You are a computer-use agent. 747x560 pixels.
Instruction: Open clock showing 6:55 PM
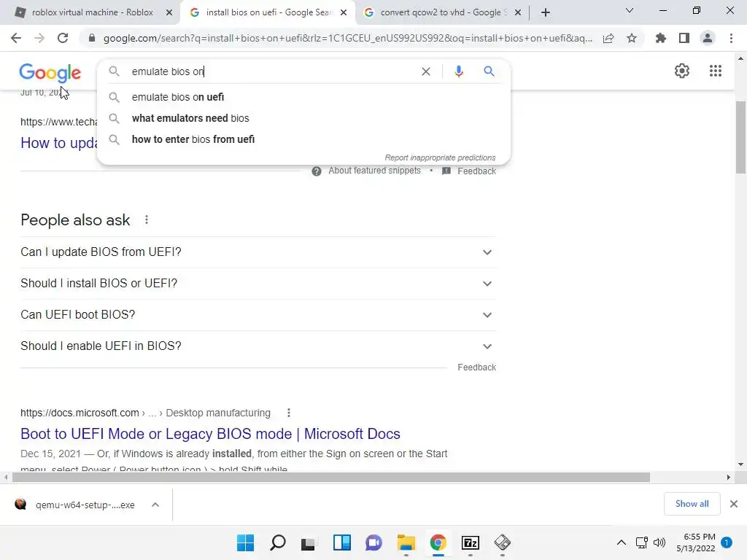(696, 542)
